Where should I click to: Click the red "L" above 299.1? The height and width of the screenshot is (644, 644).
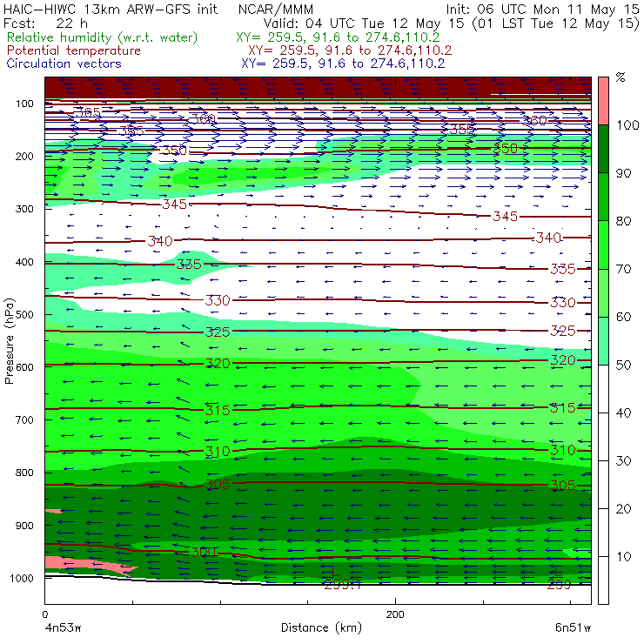334,571
